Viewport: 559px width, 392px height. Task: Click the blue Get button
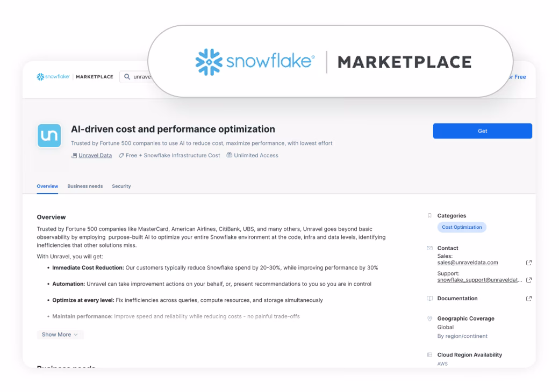click(x=482, y=131)
